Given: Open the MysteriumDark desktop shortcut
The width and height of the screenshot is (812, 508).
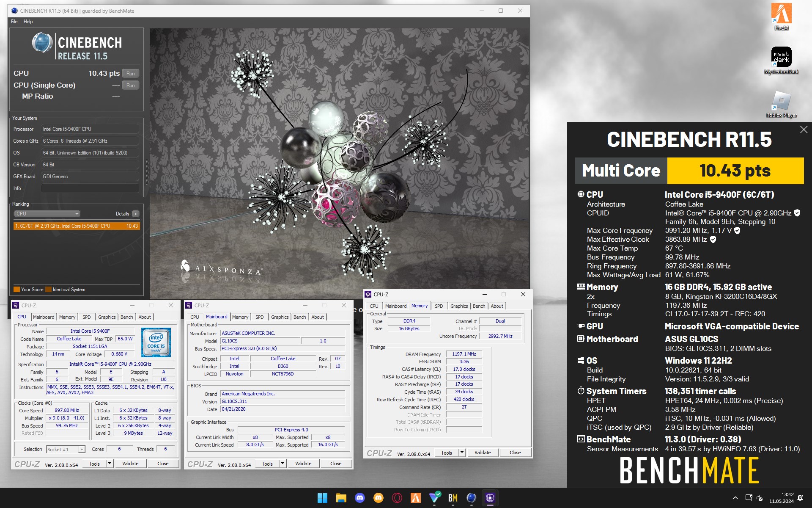Looking at the screenshot, I should pyautogui.click(x=781, y=61).
